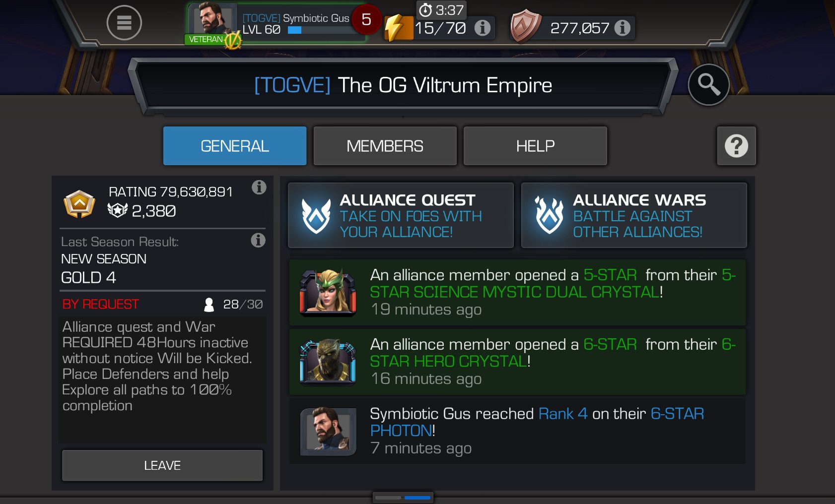
Task: Open the Photon Rank 4 feed entry
Action: (x=517, y=431)
